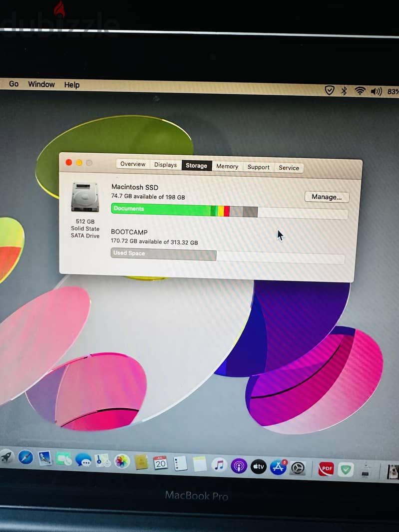The image size is (399, 532).
Task: Click battery 83% indicator in menu bar
Action: pos(393,92)
